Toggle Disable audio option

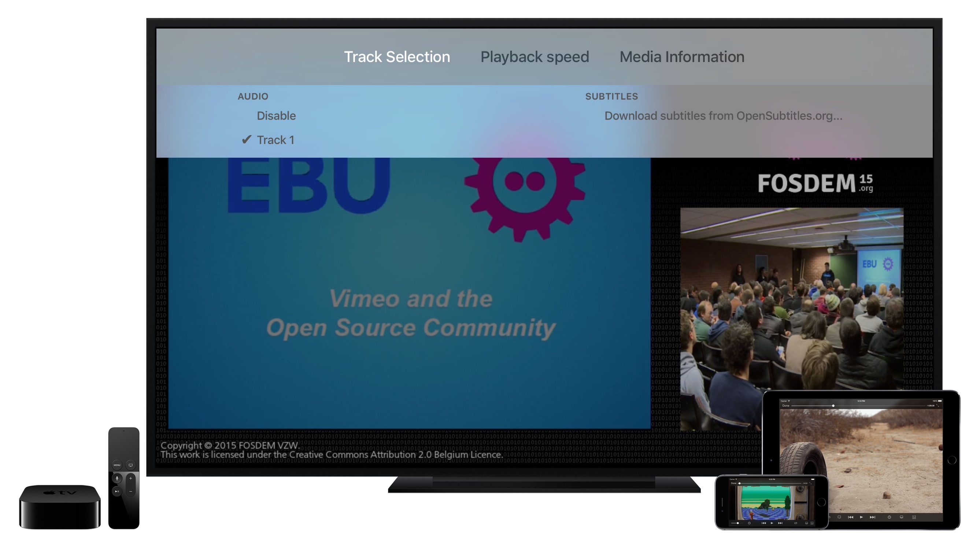pyautogui.click(x=277, y=114)
